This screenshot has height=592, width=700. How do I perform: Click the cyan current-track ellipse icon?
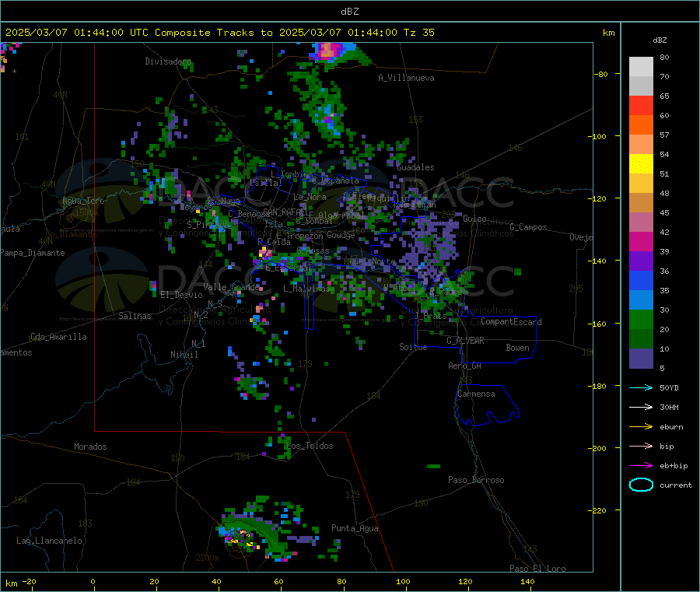coord(641,485)
